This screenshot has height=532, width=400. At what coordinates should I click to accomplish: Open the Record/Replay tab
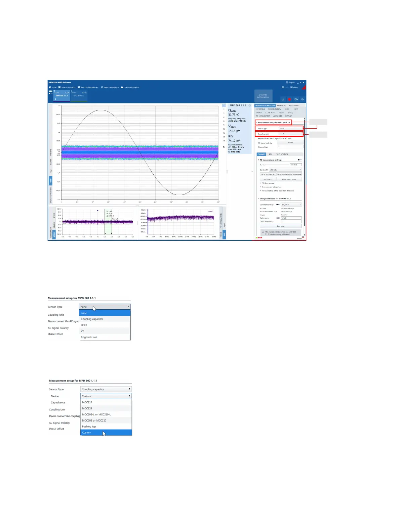(274, 109)
